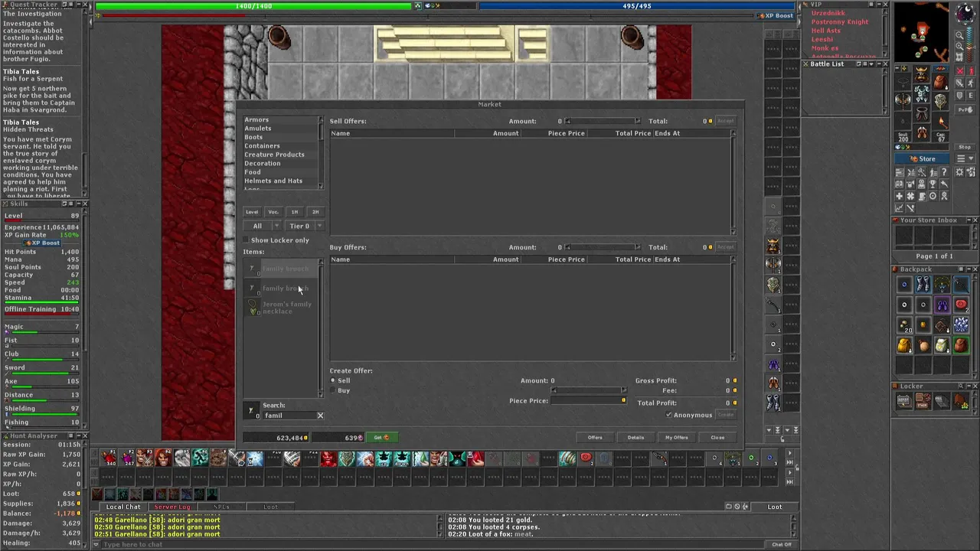Select the torch in the equipment panel
Image resolution: width=980 pixels, height=551 pixels.
[942, 123]
